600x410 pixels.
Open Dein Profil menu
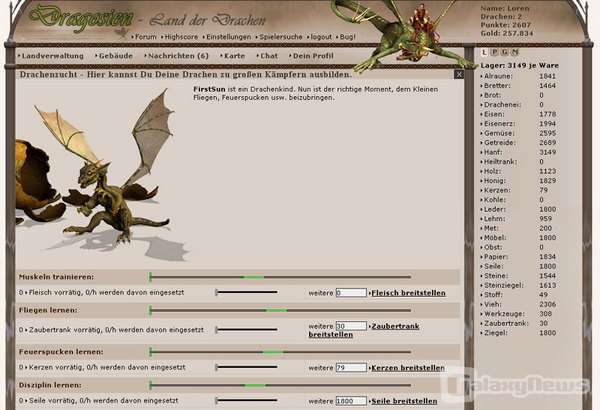tap(311, 56)
